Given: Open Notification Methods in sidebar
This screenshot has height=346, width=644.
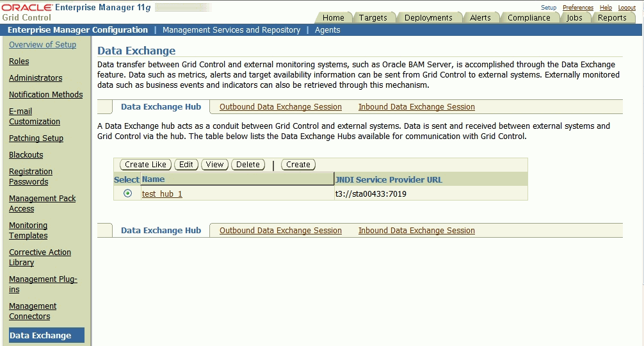Looking at the screenshot, I should click(x=46, y=95).
